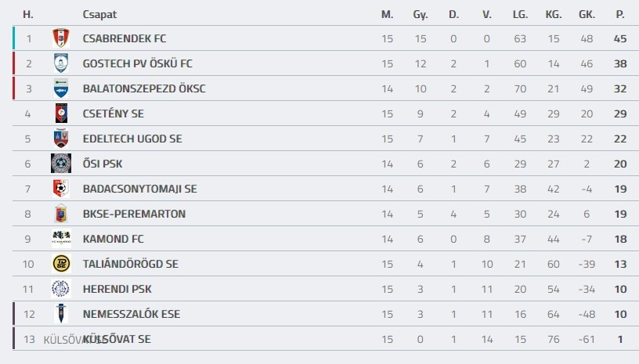Click the Nemesszalók ESE team crest
The image size is (639, 364).
[60, 314]
